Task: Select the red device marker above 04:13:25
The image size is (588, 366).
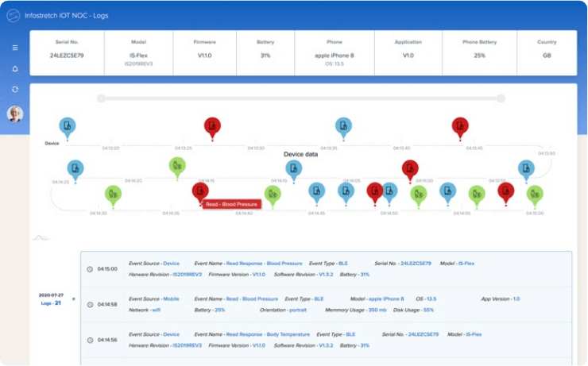Action: (x=211, y=126)
